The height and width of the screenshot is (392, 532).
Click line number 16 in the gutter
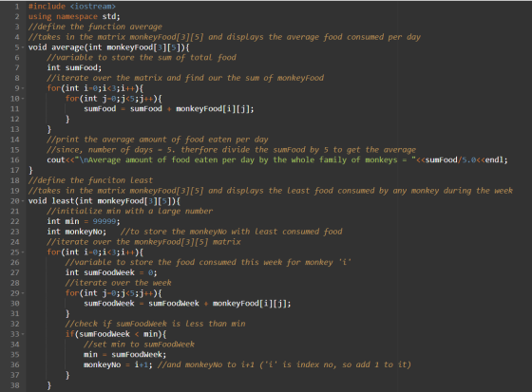pyautogui.click(x=15, y=160)
